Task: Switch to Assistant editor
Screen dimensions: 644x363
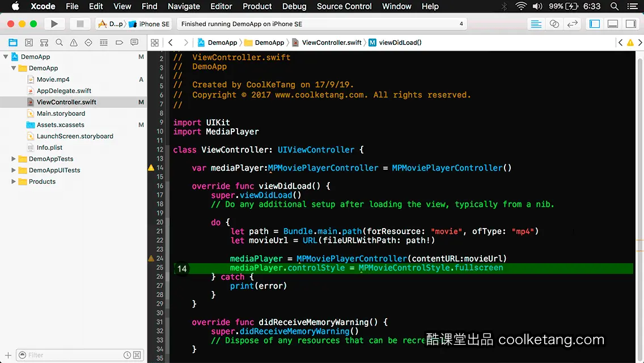Action: 554,24
